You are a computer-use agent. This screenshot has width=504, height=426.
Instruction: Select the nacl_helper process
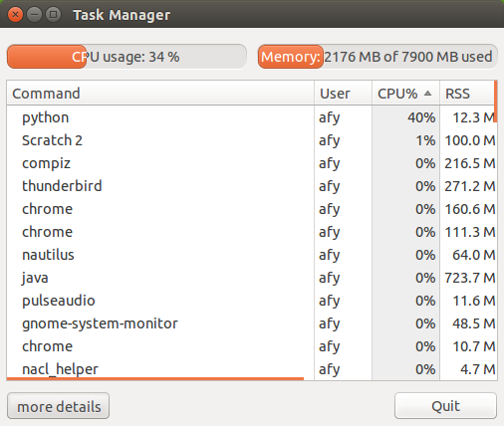(x=251, y=369)
